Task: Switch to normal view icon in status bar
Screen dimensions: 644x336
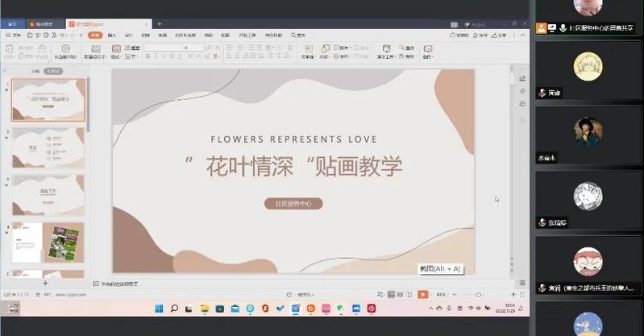Action: point(392,294)
